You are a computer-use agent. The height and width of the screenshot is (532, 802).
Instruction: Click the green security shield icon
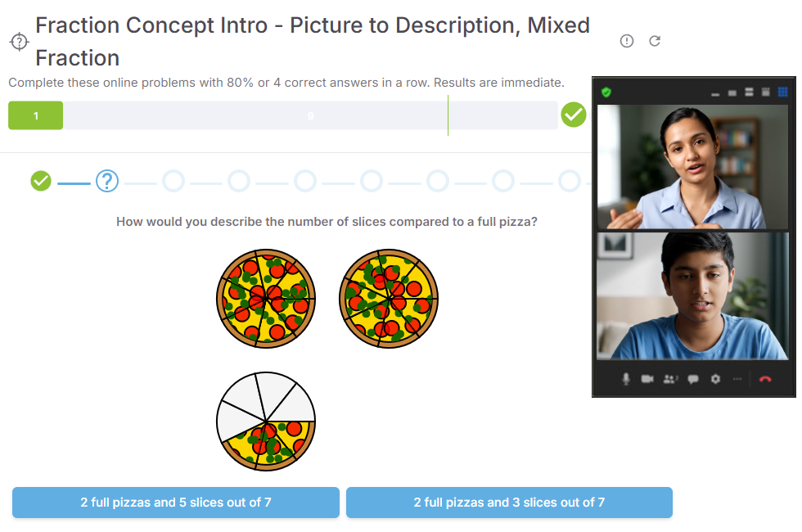click(x=606, y=92)
